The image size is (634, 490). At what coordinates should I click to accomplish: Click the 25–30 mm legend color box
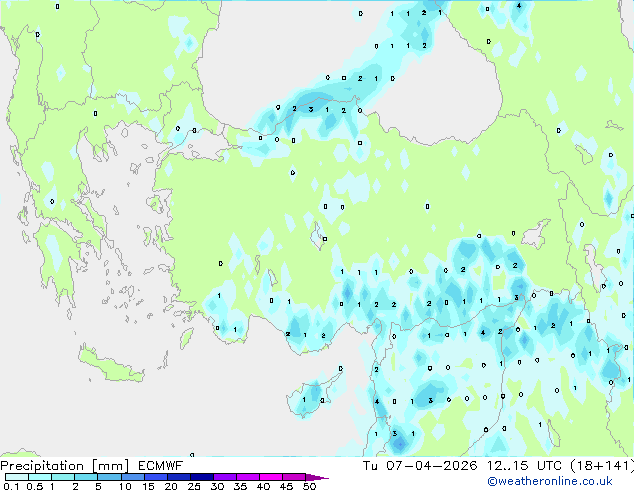tap(201, 477)
